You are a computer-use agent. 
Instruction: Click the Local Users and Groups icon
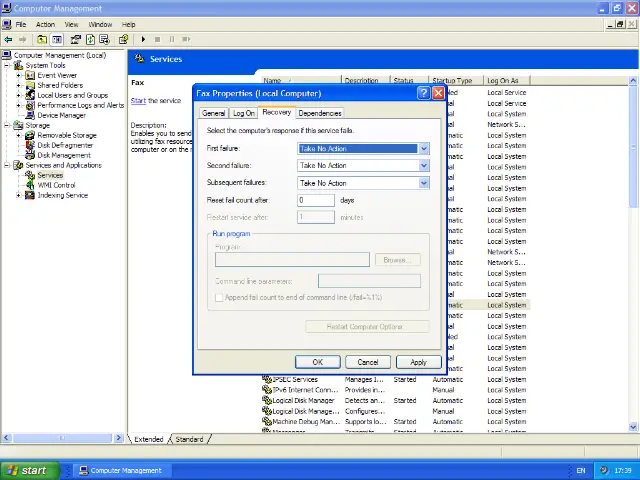coord(30,95)
